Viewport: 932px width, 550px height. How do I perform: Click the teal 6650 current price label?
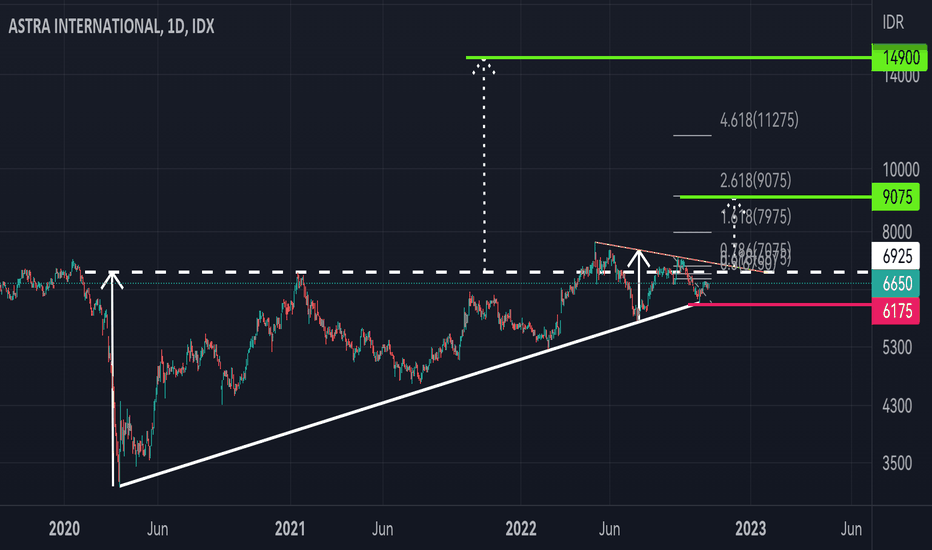[895, 284]
